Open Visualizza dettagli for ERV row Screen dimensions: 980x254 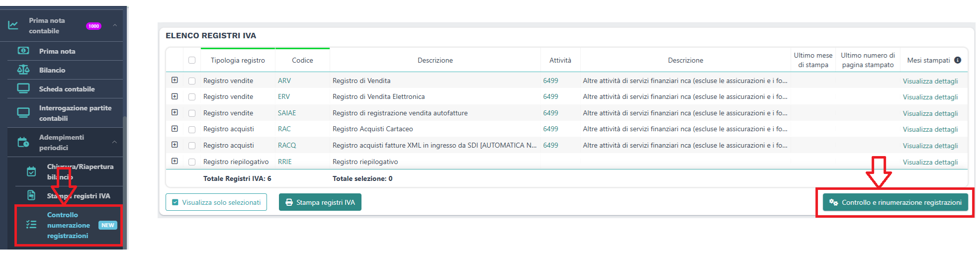click(x=930, y=97)
